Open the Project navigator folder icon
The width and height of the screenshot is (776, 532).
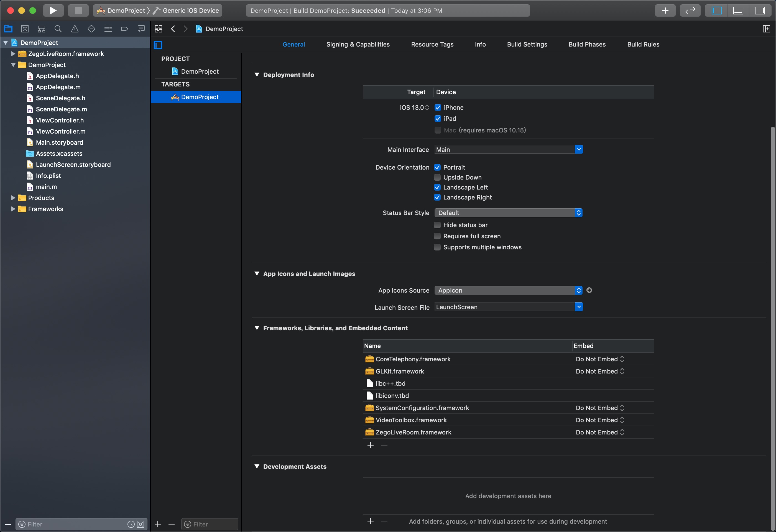8,29
